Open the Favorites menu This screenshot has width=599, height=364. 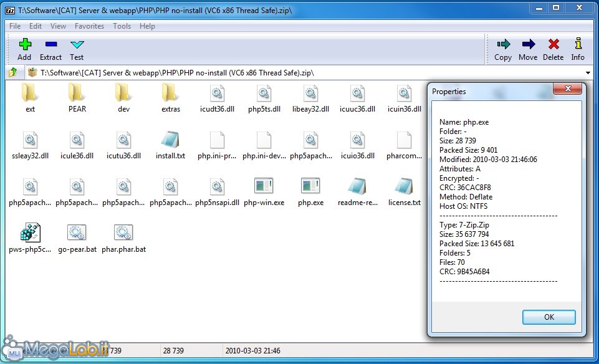tap(89, 26)
